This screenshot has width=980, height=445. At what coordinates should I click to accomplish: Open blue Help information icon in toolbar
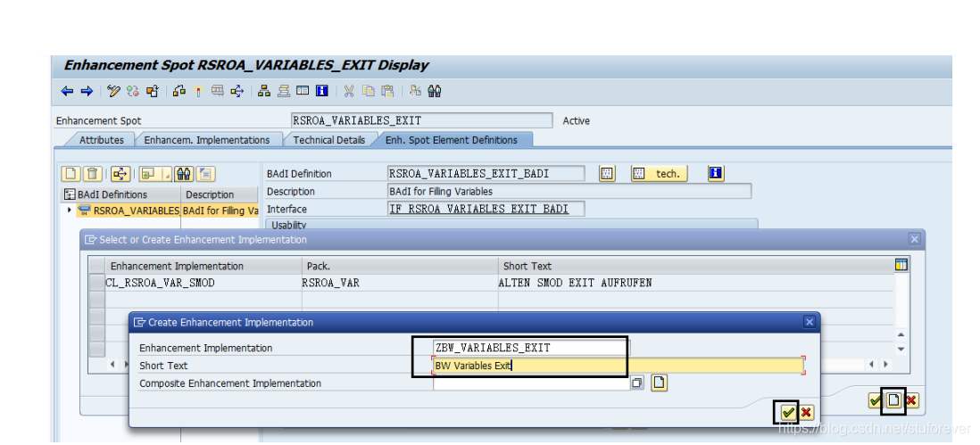tap(322, 92)
